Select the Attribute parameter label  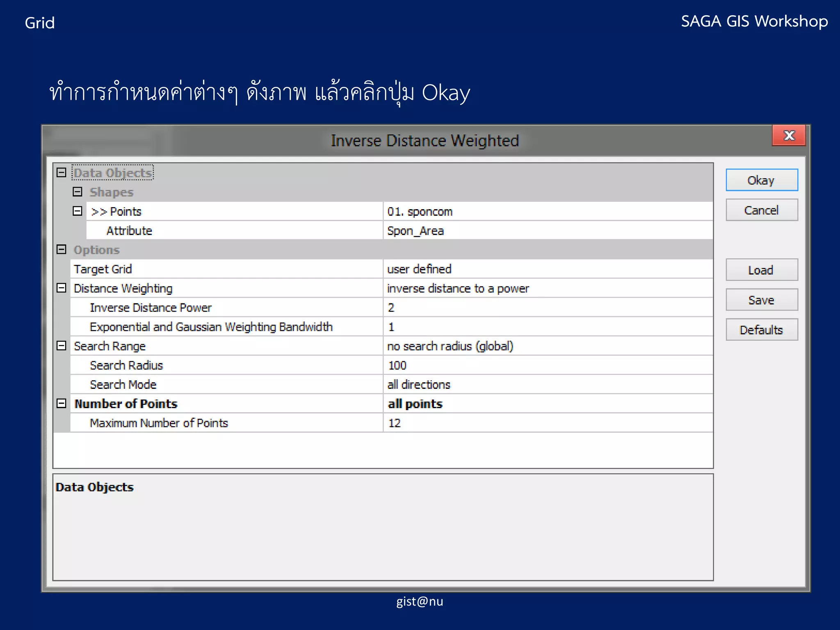tap(129, 231)
